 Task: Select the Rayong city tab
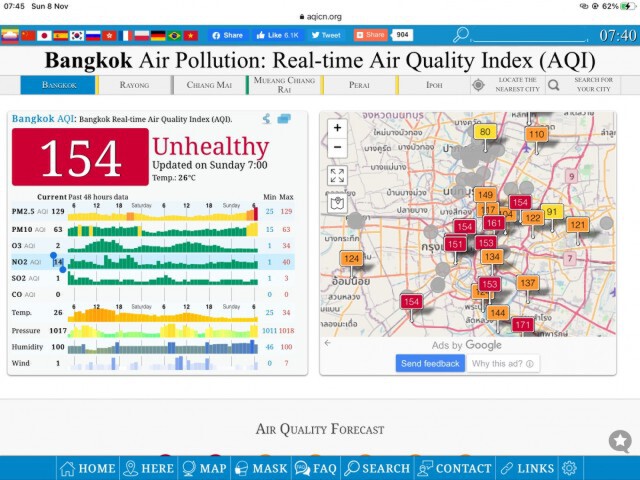click(134, 85)
